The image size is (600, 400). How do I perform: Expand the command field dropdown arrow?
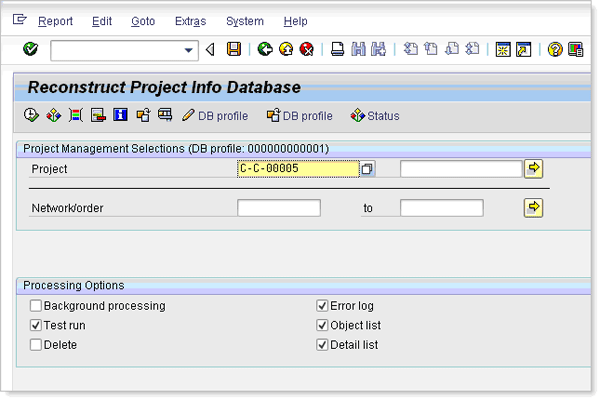pyautogui.click(x=190, y=50)
